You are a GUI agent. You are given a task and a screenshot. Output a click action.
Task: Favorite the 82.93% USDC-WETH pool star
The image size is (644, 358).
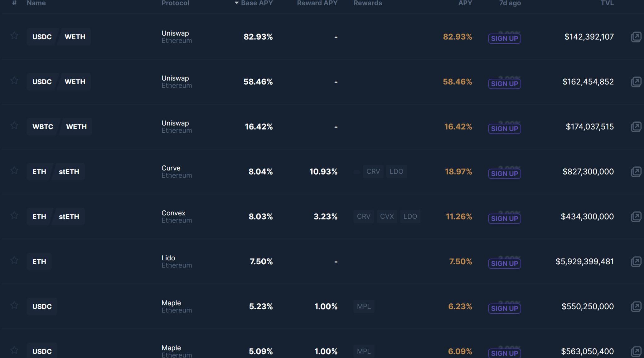[14, 36]
